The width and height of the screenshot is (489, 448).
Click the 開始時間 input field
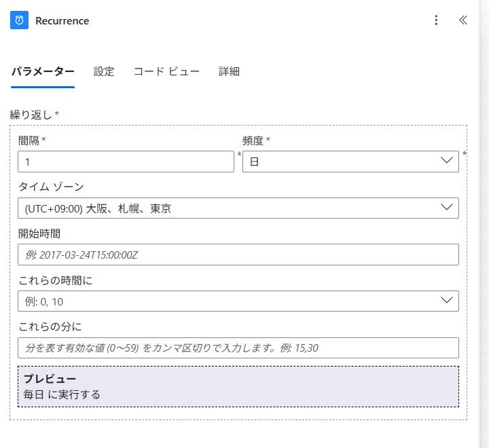(238, 255)
